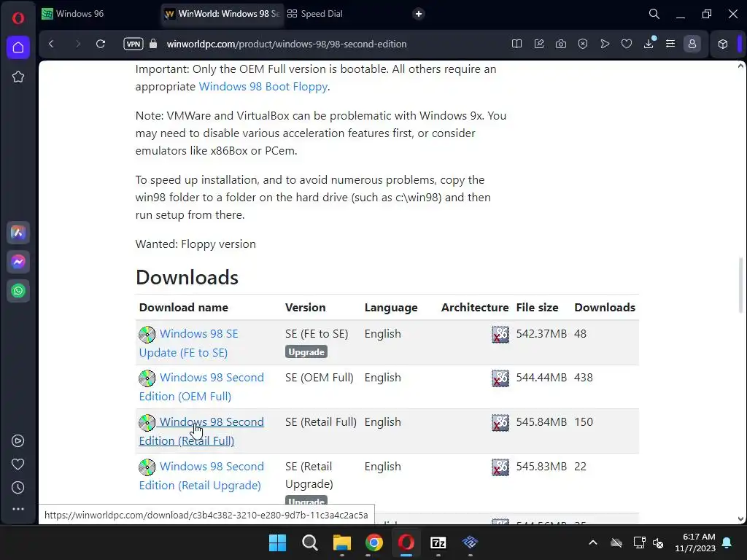Image resolution: width=747 pixels, height=560 pixels.
Task: Download Windows 98 SE Update (FE to SE)
Action: pos(189,343)
